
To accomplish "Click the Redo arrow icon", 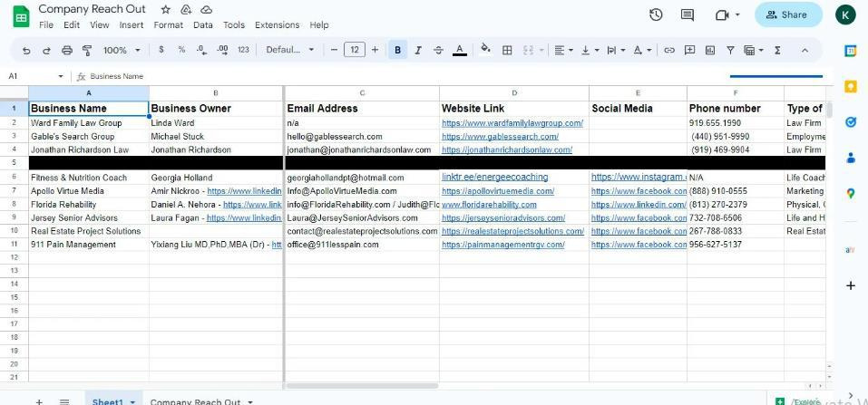I will (46, 51).
